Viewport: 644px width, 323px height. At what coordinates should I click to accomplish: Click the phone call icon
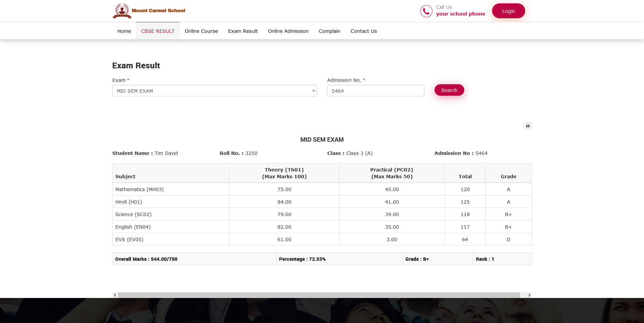(426, 11)
